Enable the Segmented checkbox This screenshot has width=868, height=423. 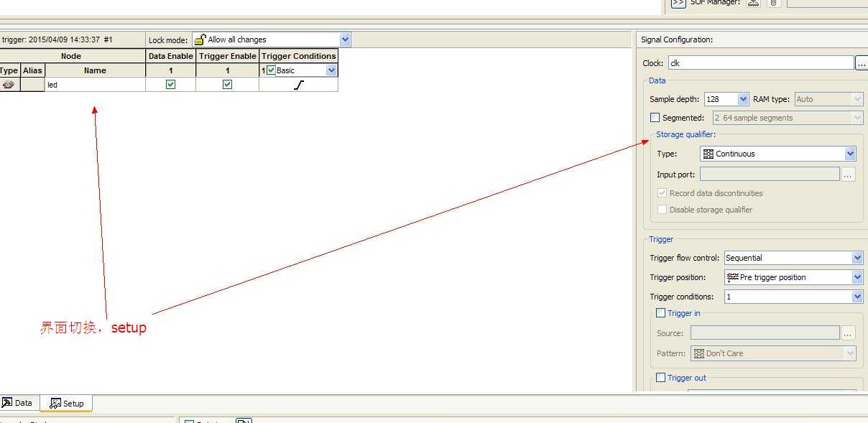[655, 118]
